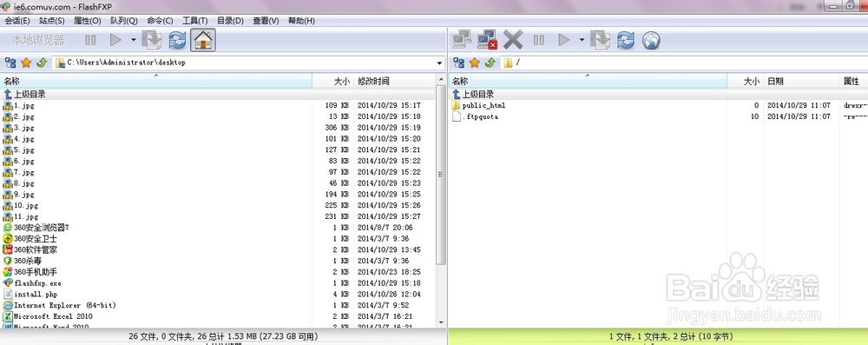Click the remote pane pause button
Image resolution: width=868 pixels, height=345 pixels.
(539, 40)
